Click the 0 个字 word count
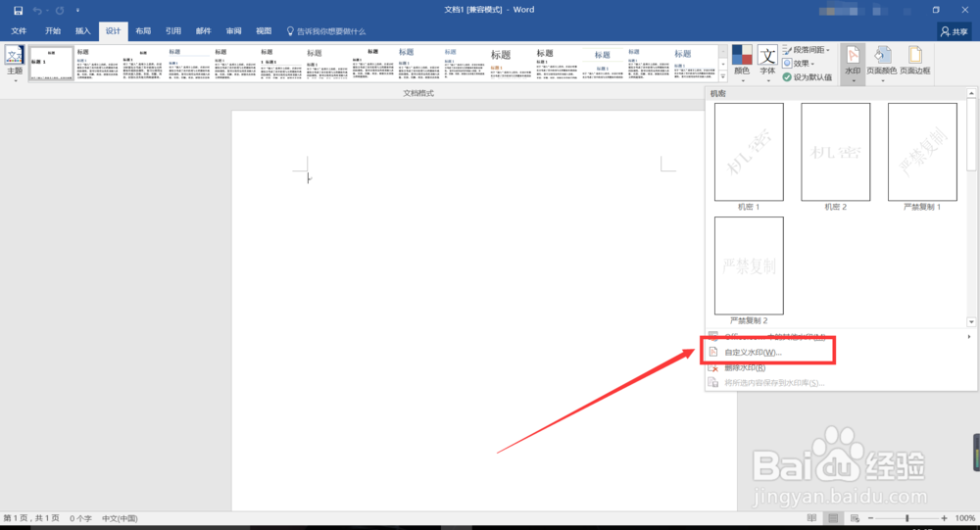Viewport: 980px width, 530px height. click(80, 518)
